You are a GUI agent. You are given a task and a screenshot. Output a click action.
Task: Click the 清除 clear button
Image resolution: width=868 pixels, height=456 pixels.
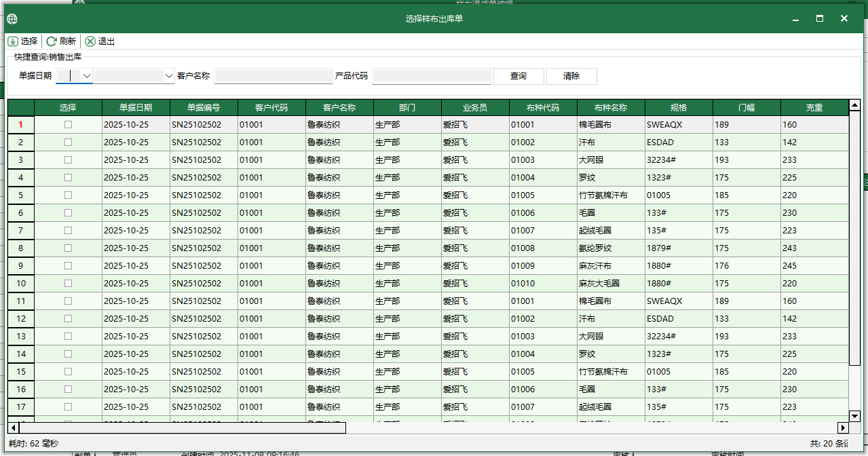571,75
